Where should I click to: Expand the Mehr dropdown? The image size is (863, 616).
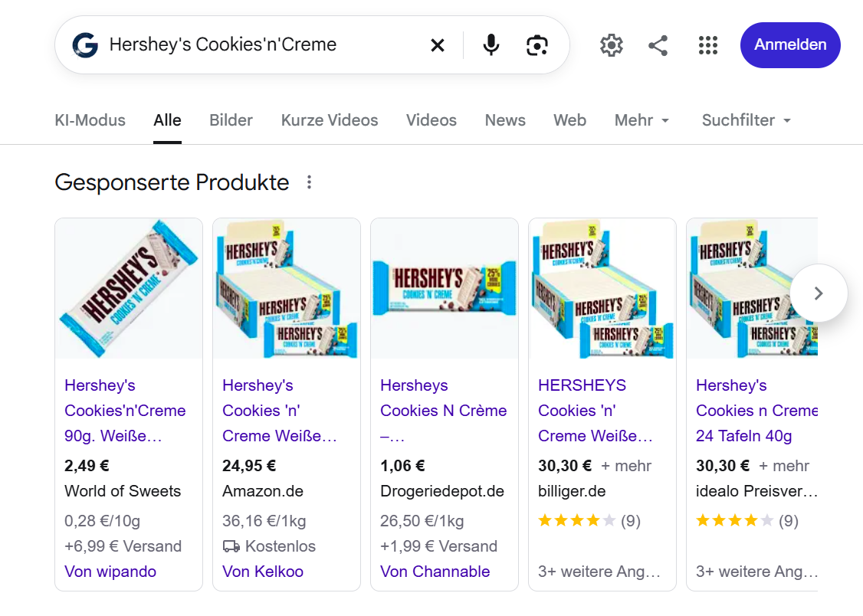point(642,120)
